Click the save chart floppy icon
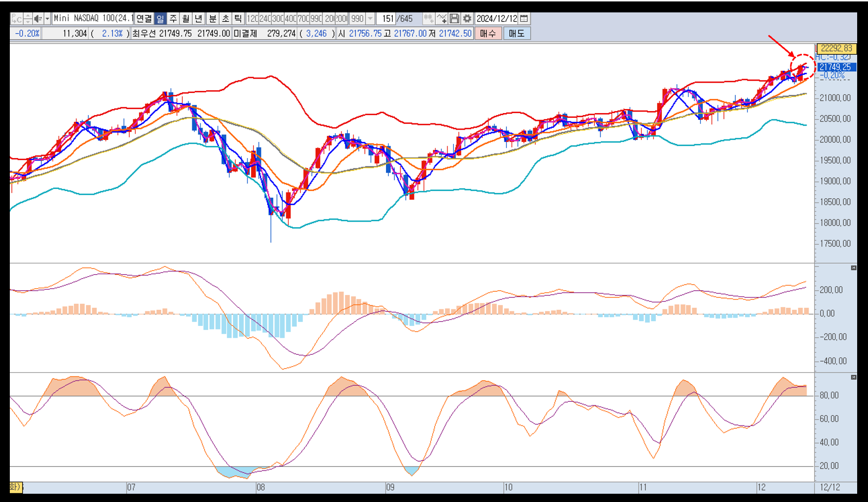The image size is (868, 502). pos(454,19)
